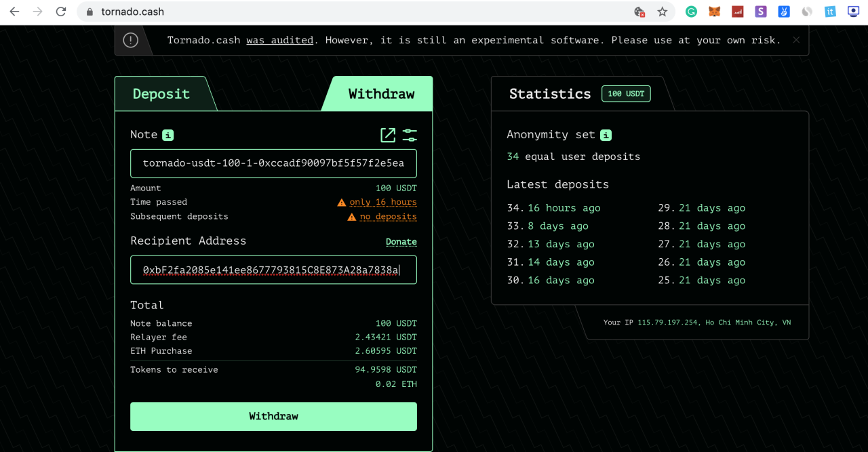Open the Grammarly extension
The height and width of the screenshot is (452, 868).
coord(691,12)
